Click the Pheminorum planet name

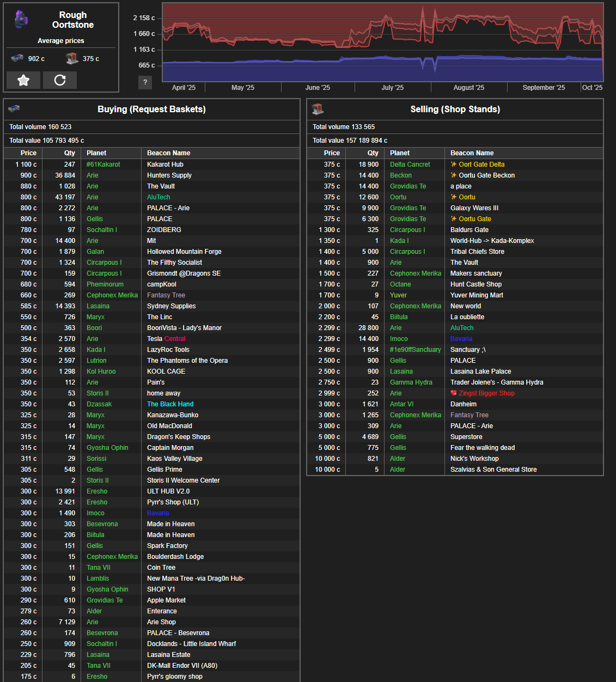[x=105, y=284]
